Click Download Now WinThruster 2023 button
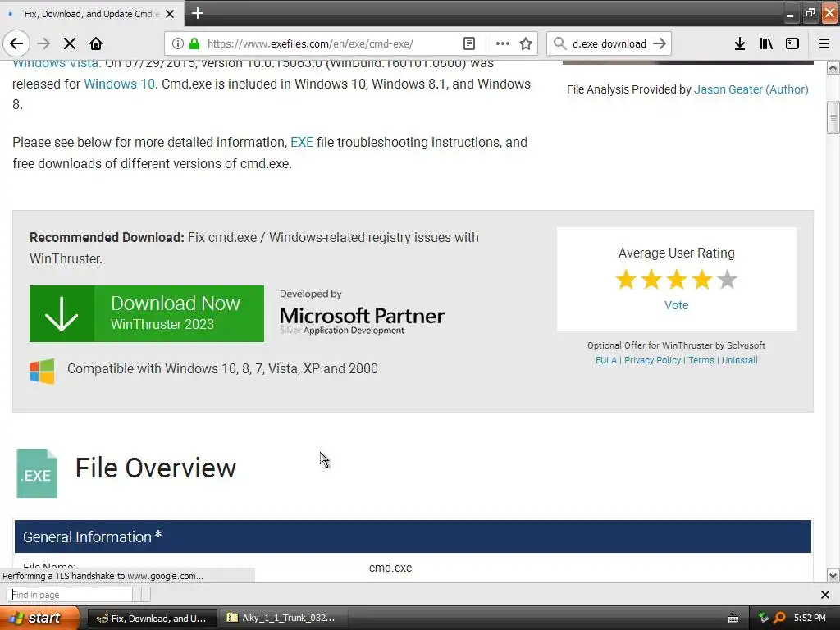Image resolution: width=840 pixels, height=630 pixels. point(147,313)
